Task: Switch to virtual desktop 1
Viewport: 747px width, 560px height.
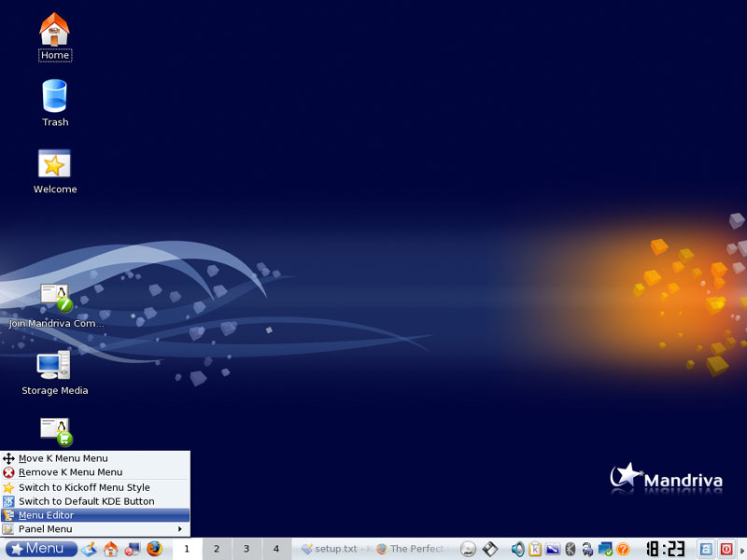Action: [187, 549]
